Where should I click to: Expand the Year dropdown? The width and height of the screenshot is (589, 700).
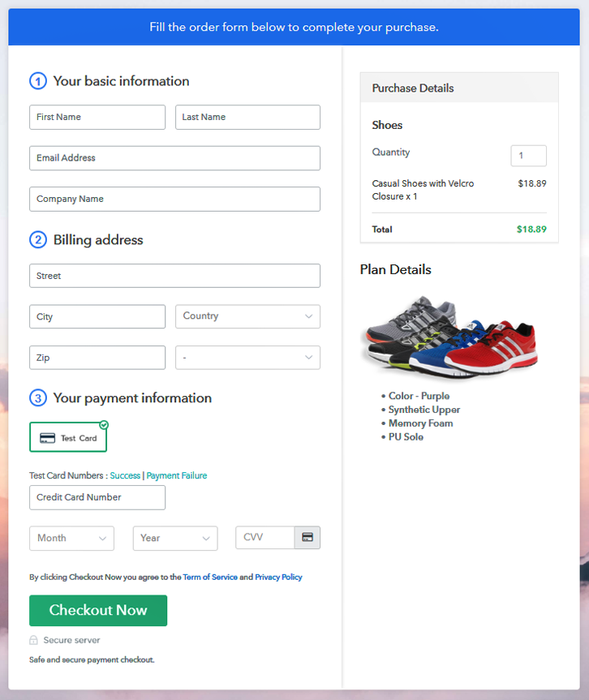[x=175, y=538]
